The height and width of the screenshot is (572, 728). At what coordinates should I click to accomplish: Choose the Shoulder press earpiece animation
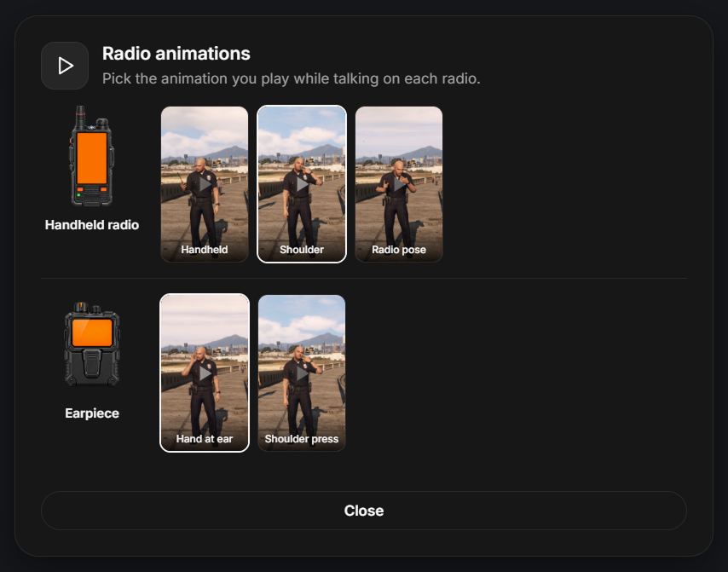(302, 373)
